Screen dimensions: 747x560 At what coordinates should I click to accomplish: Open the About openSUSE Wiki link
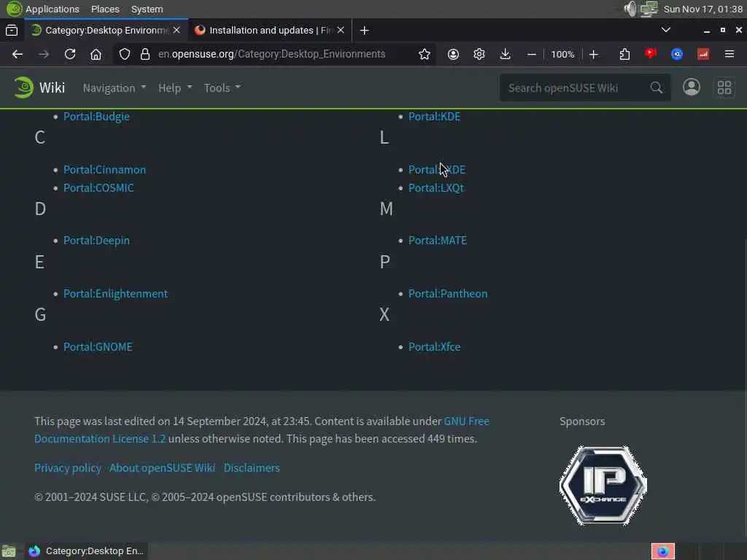(x=163, y=468)
